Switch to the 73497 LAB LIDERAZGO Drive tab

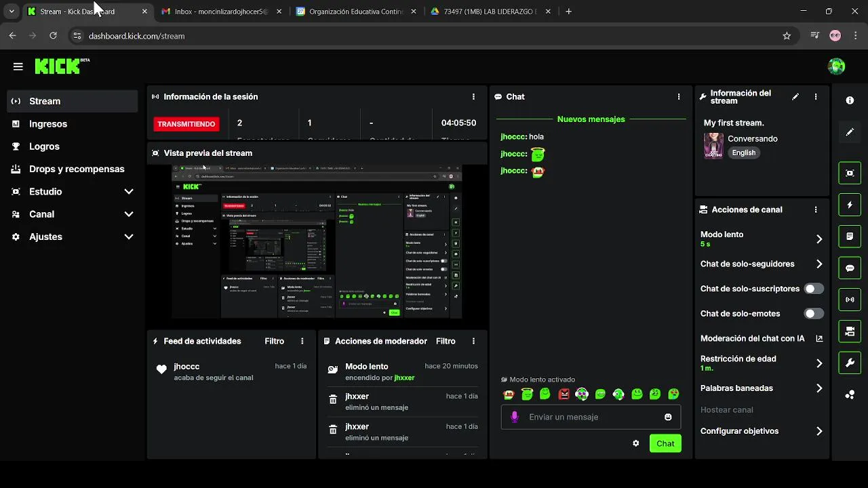click(x=491, y=12)
